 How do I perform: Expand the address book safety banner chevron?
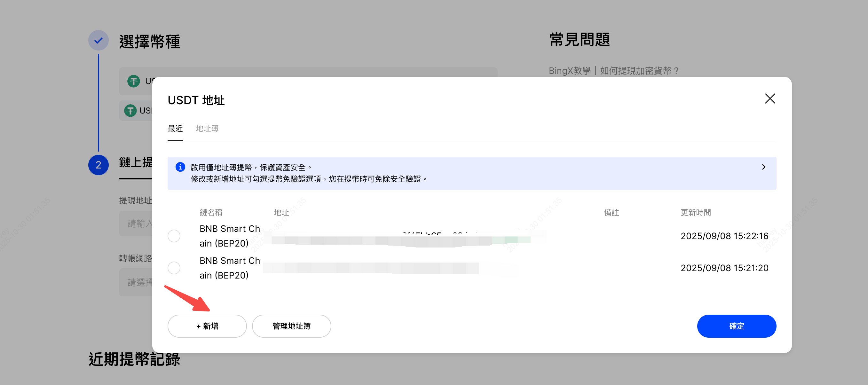764,167
